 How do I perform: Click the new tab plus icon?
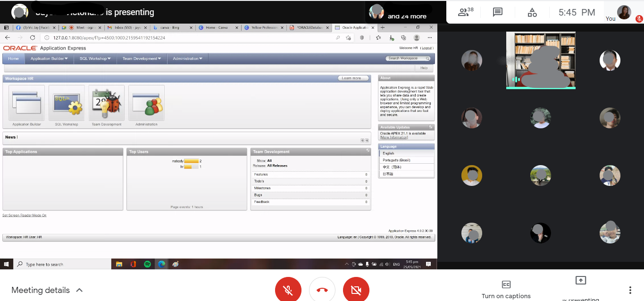[x=383, y=27]
